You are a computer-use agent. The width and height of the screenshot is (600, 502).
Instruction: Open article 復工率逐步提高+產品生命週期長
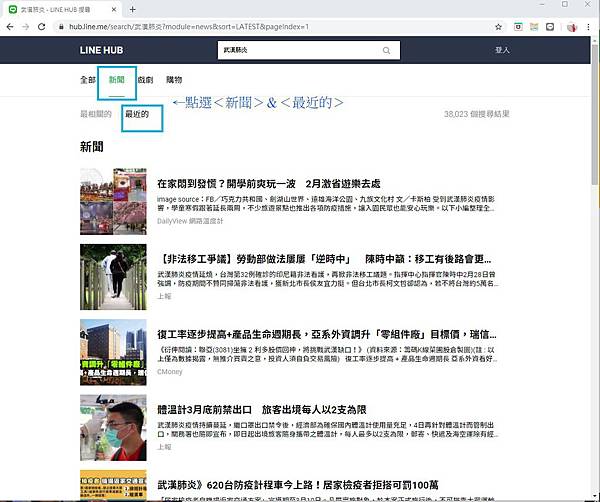pyautogui.click(x=327, y=334)
